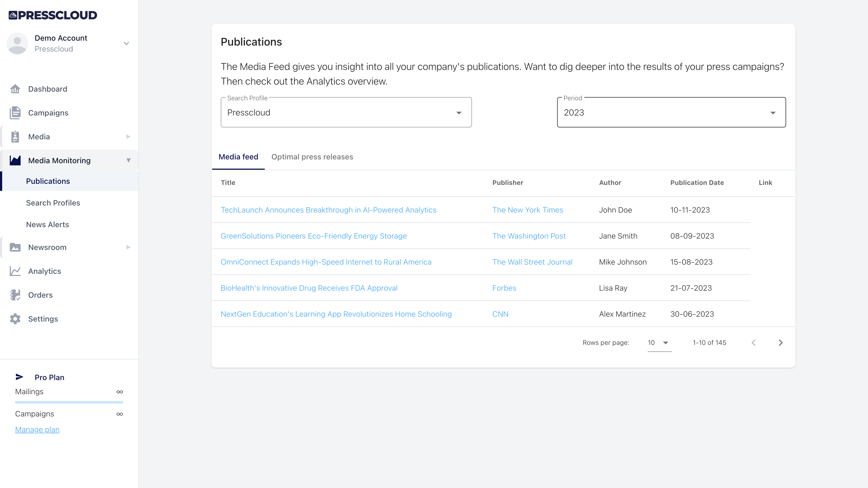Open the Search Profile dropdown
The height and width of the screenshot is (488, 868).
pos(346,113)
